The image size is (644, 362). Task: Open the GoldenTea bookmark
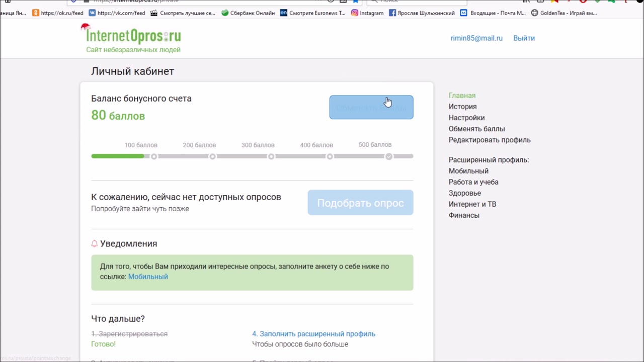pyautogui.click(x=564, y=13)
